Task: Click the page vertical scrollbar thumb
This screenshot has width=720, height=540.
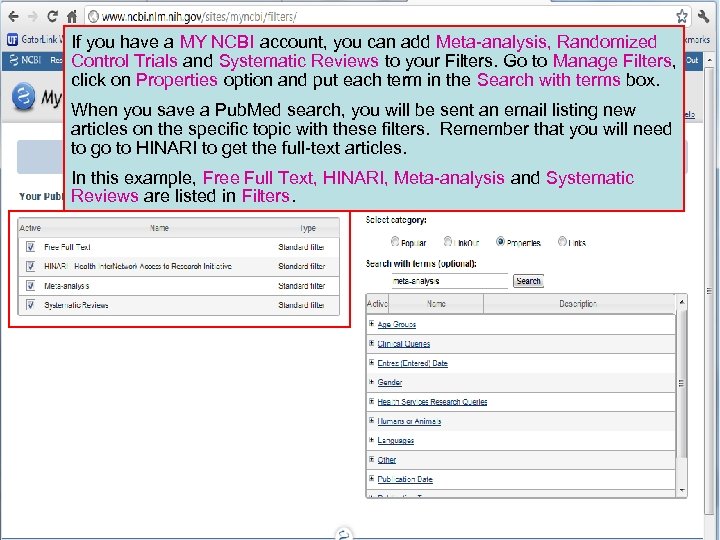Action: point(709,291)
